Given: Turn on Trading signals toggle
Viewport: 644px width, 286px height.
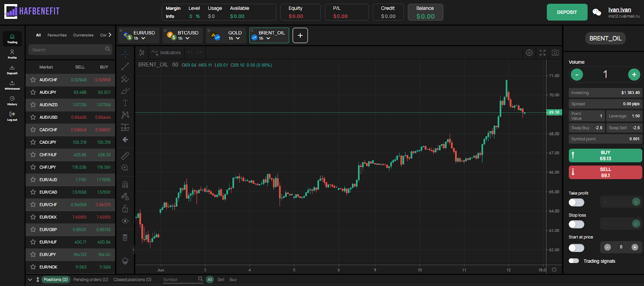Looking at the screenshot, I should (x=574, y=261).
